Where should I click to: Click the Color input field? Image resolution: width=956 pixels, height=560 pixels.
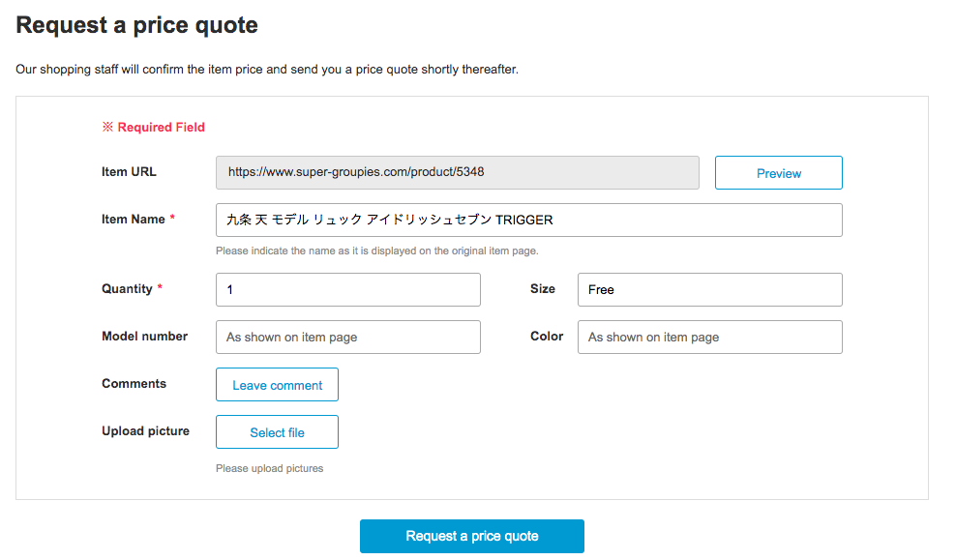(710, 337)
